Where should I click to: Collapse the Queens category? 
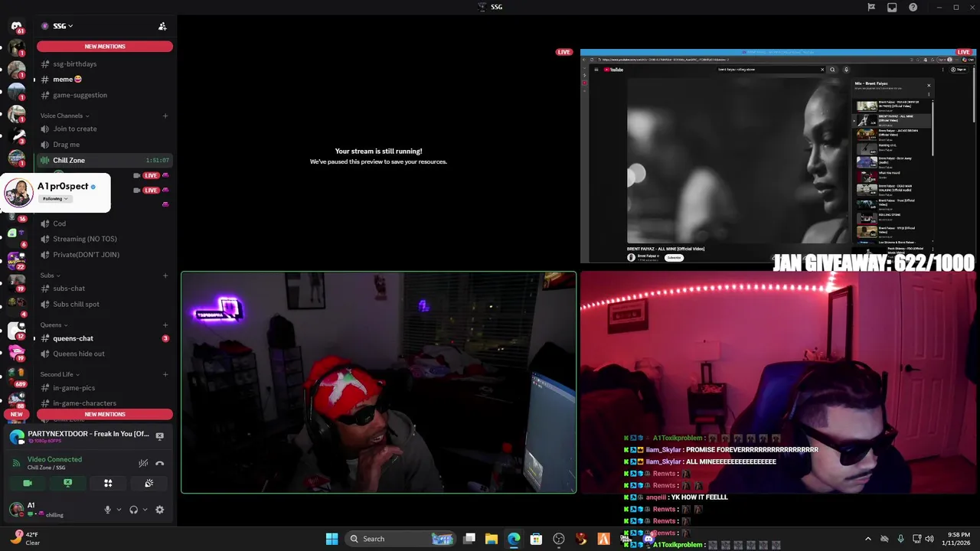(x=54, y=325)
